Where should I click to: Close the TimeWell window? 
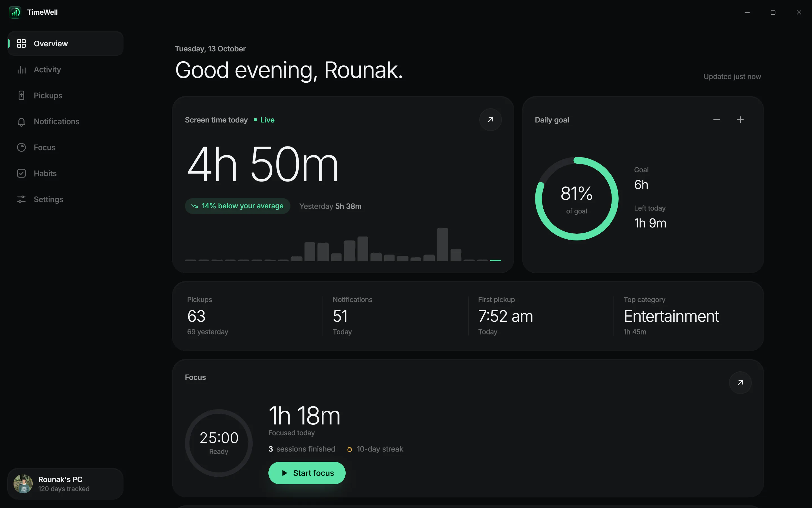tap(798, 12)
